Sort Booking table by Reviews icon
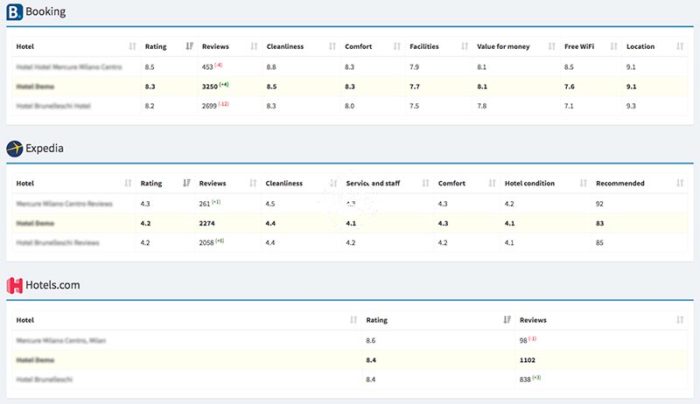The height and width of the screenshot is (404, 700). pos(254,46)
